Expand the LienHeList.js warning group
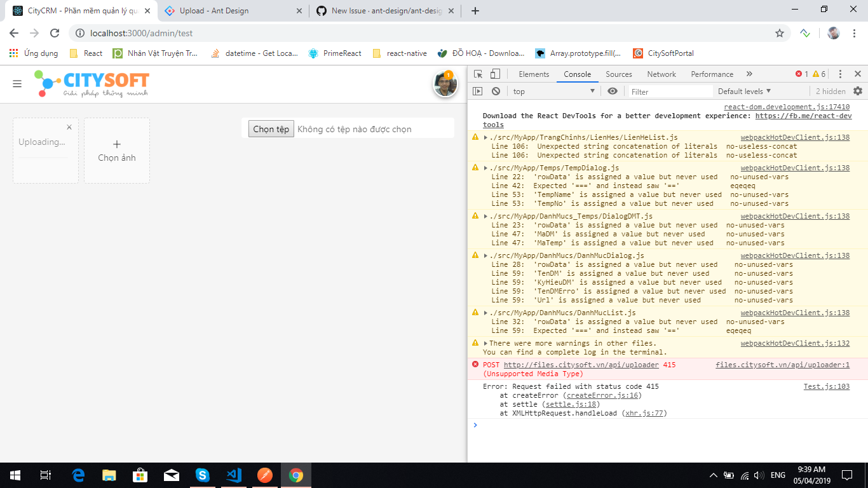The width and height of the screenshot is (868, 488). pos(485,137)
